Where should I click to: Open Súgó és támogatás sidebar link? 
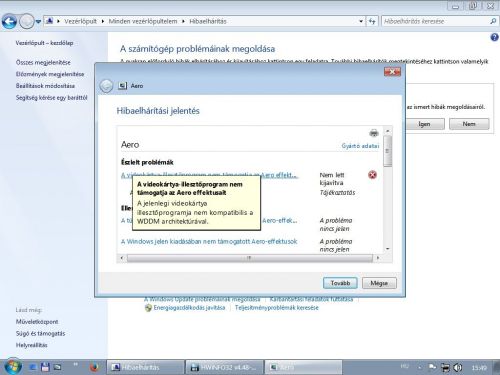[x=40, y=333]
